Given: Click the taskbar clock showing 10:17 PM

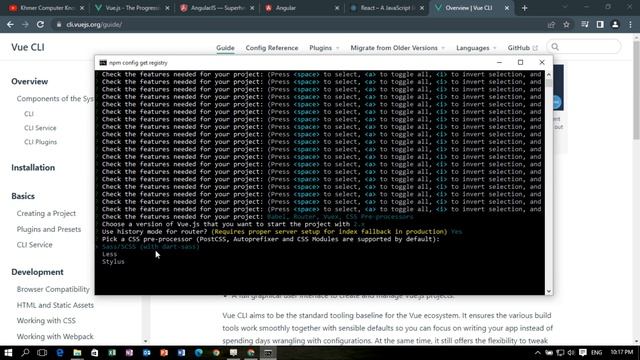Looking at the screenshot, I should click(x=622, y=352).
